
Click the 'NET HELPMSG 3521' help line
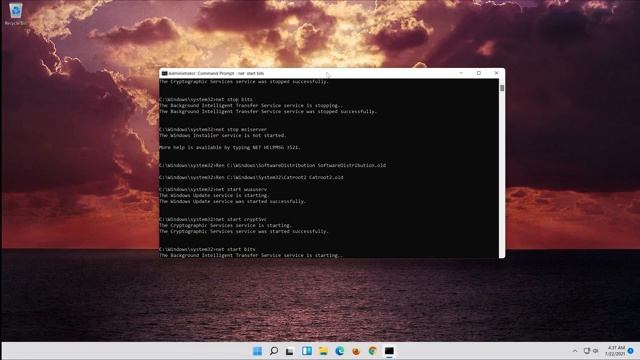[x=229, y=147]
